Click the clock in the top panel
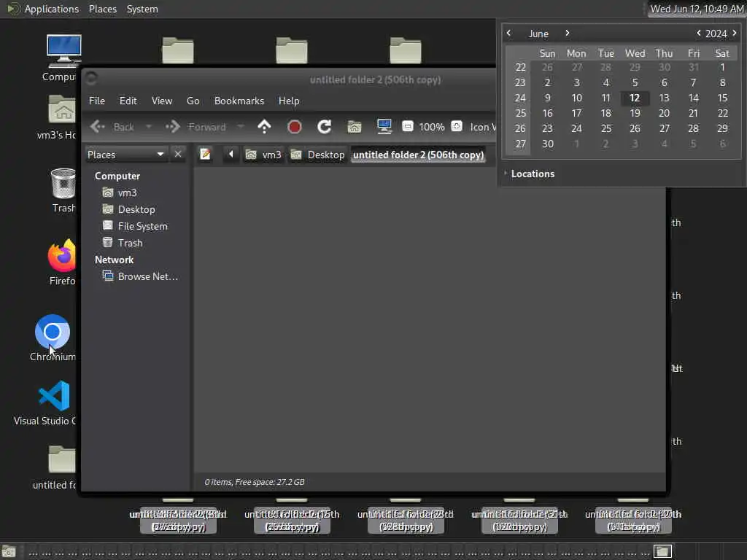The image size is (747, 560). pyautogui.click(x=697, y=9)
